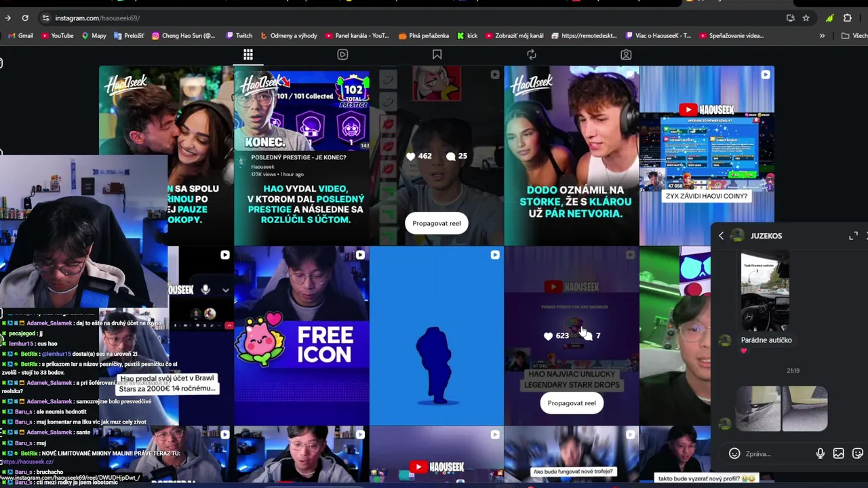
Task: Go back from the JUZEKOS chat
Action: coord(721,236)
